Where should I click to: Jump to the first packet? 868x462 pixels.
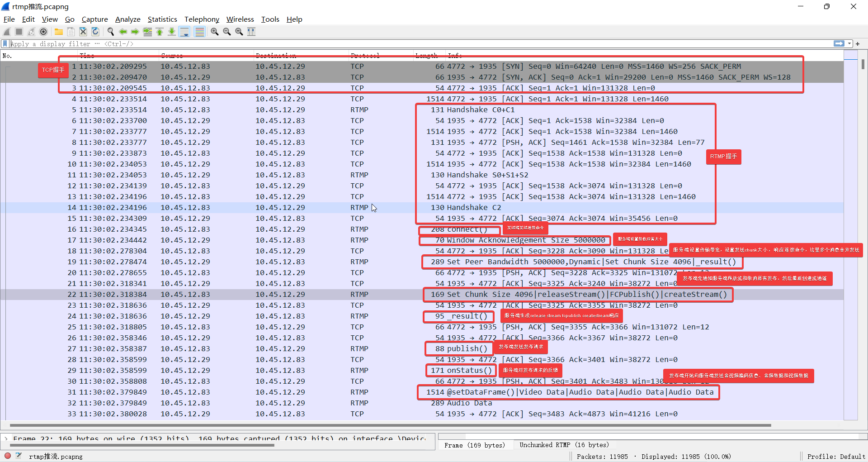tap(160, 32)
